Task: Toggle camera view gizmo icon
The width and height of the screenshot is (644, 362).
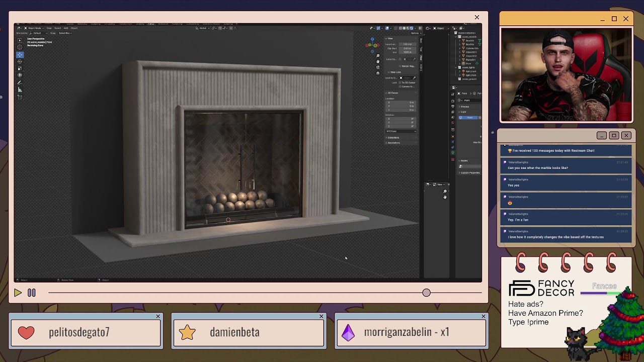Action: [x=378, y=67]
